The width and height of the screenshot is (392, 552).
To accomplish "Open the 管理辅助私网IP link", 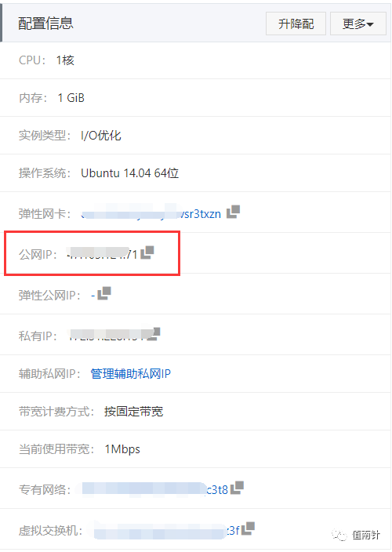I will click(x=131, y=373).
